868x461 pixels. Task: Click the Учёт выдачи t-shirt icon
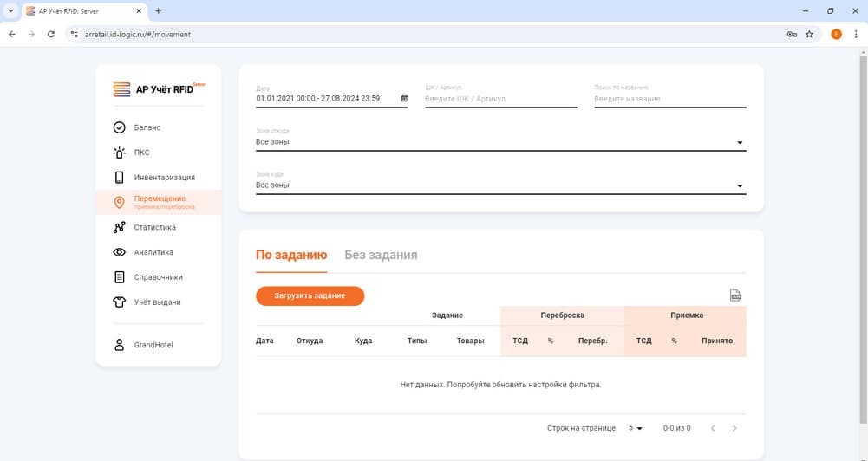tap(120, 302)
